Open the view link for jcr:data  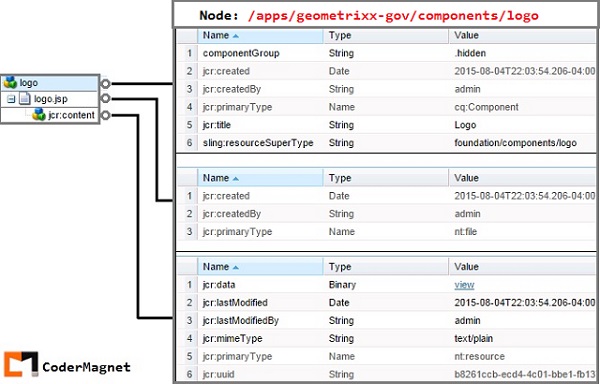(x=464, y=285)
